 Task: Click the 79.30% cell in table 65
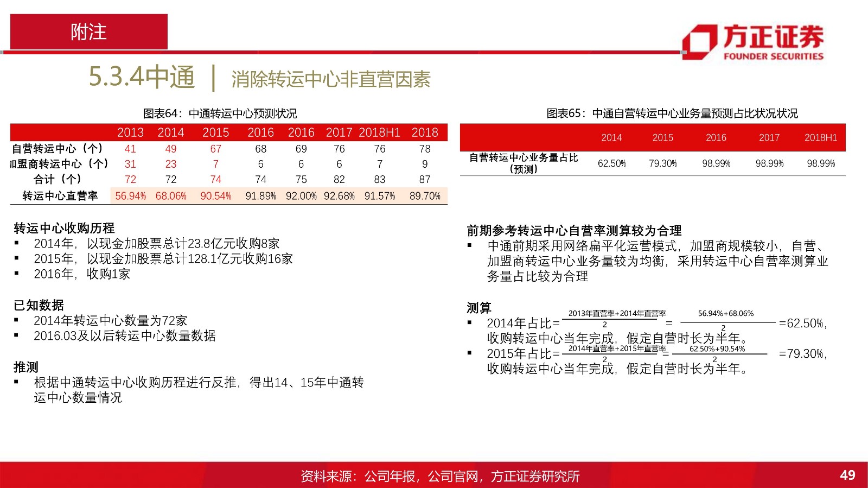tap(663, 163)
